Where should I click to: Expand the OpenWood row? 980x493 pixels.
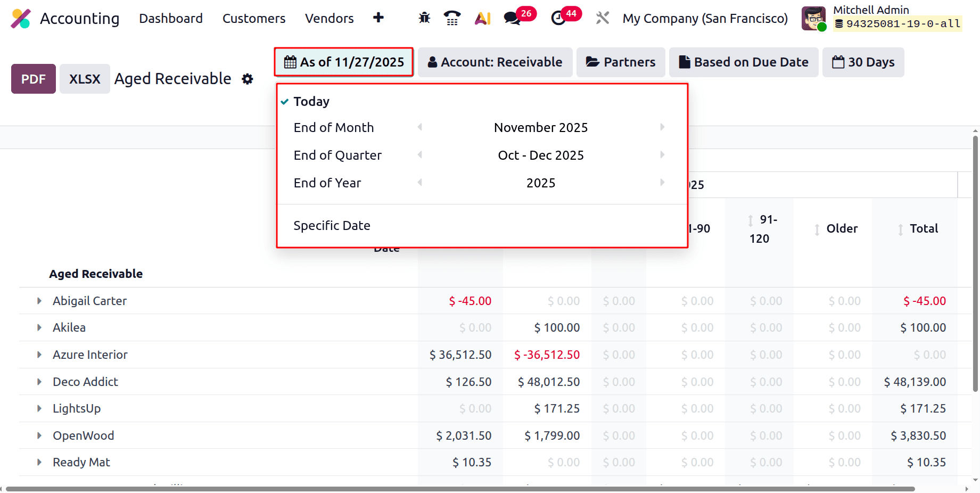click(39, 436)
